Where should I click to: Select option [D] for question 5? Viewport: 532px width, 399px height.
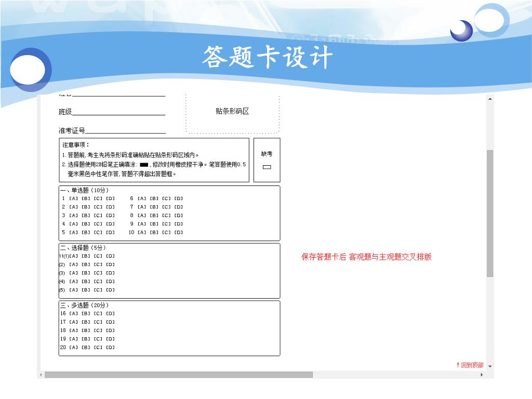click(x=110, y=232)
